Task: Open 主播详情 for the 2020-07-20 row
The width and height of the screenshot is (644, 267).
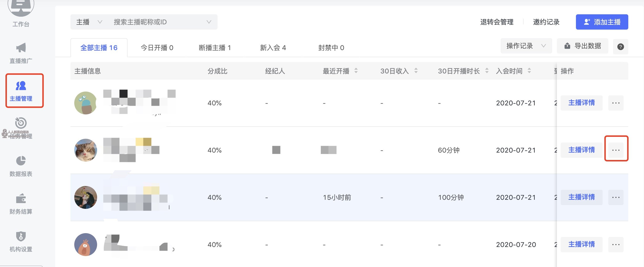Action: 581,244
